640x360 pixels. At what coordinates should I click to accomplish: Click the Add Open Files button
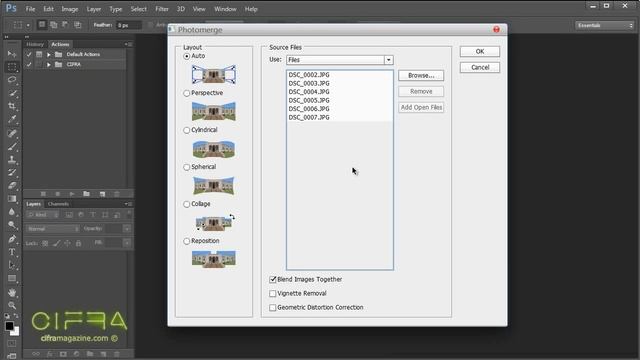pyautogui.click(x=421, y=107)
